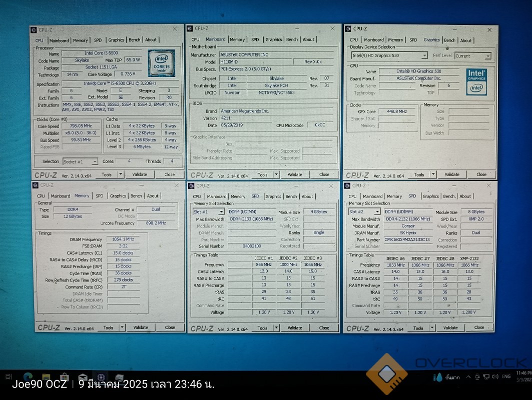The image size is (532, 400).
Task: Click the part number CMK16GX4M2A2133C13
Action: (408, 239)
